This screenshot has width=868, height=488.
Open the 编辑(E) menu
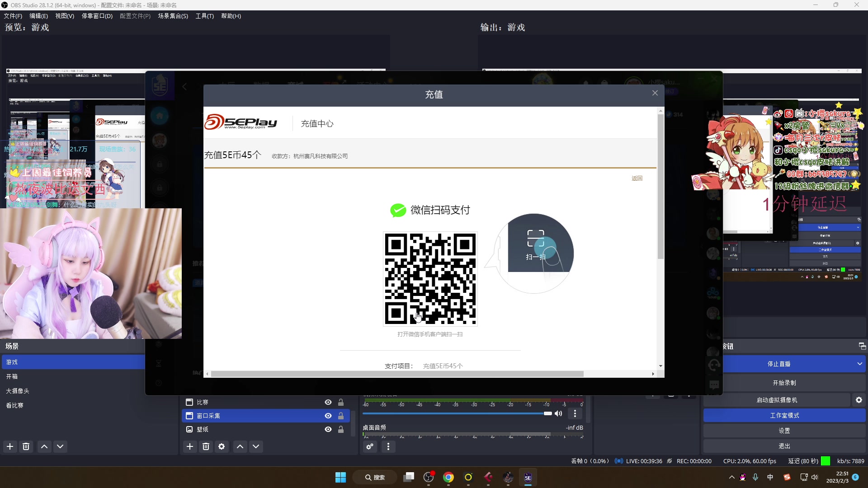point(38,16)
